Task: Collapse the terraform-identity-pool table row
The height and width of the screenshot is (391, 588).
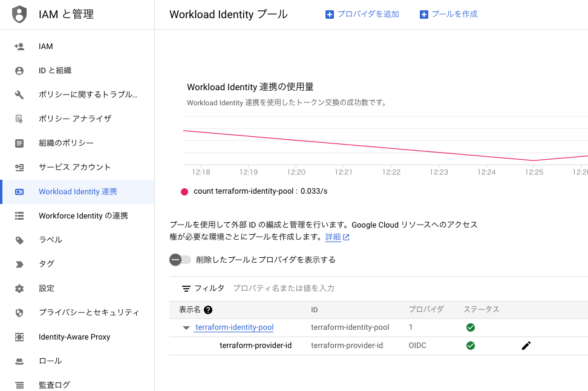Action: 186,327
